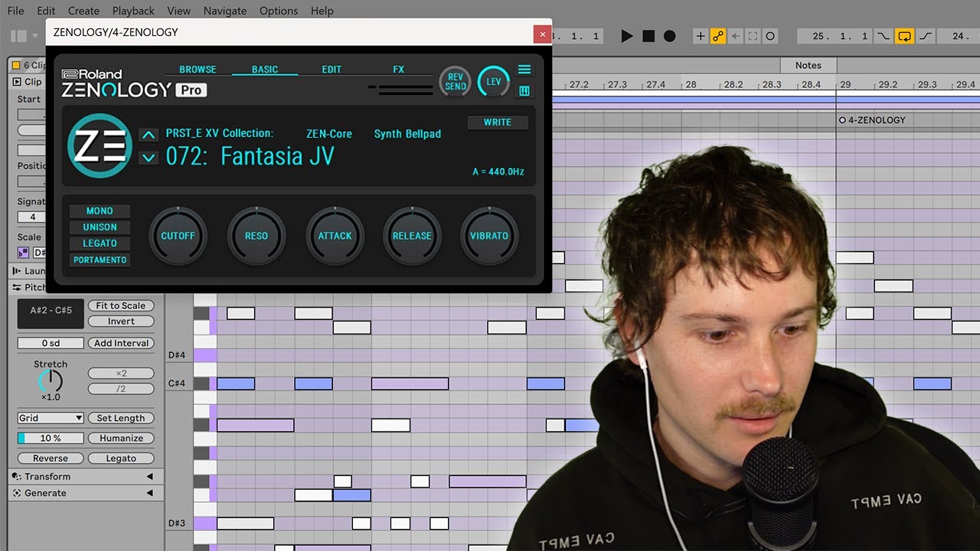980x551 pixels.
Task: Open the Help menu
Action: tap(322, 11)
